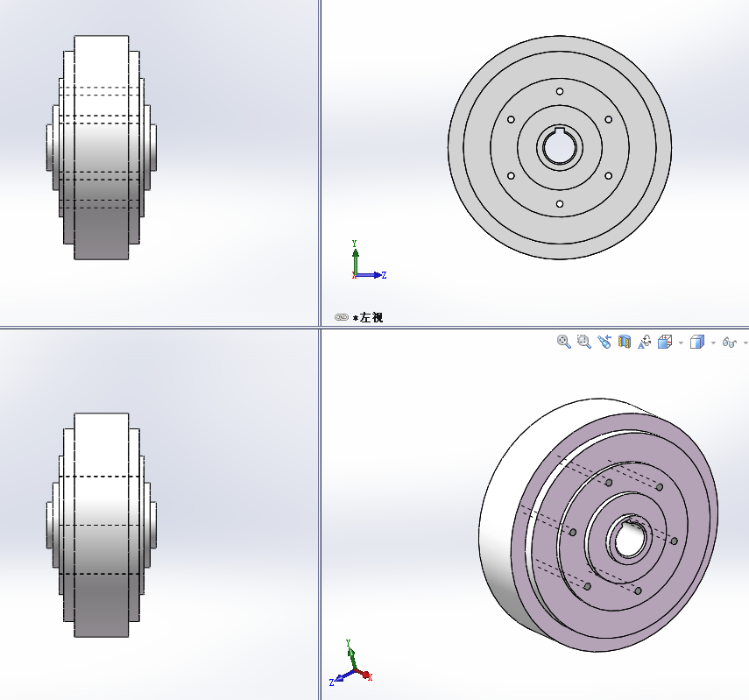
Task: Click the top-right viewport coordinate triad
Action: (x=368, y=260)
